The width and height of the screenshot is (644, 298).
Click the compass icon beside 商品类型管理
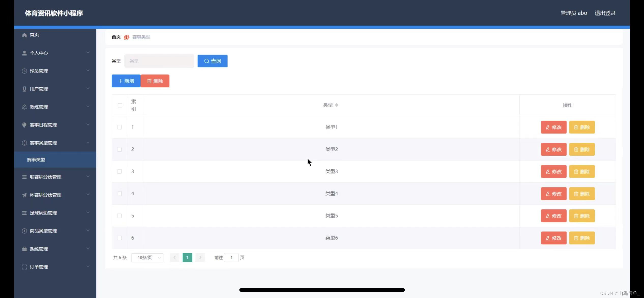pos(24,231)
